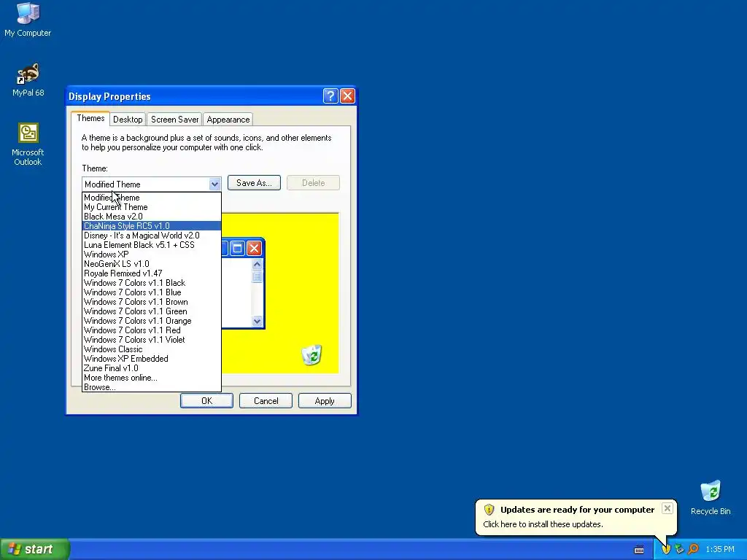Select Royale Remixed v1.47 theme
Image resolution: width=747 pixels, height=560 pixels.
(x=152, y=273)
